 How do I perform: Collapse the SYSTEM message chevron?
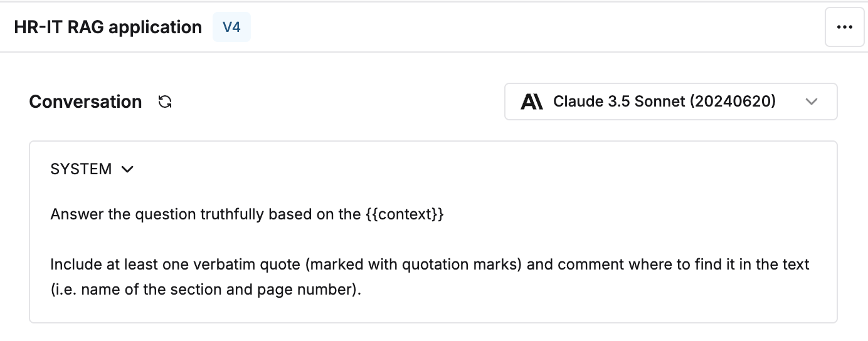[127, 169]
